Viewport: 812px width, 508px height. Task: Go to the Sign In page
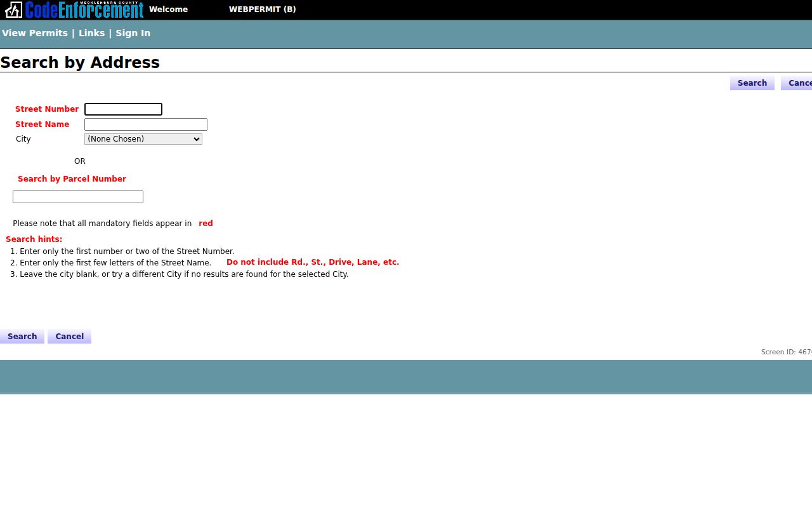coord(133,33)
